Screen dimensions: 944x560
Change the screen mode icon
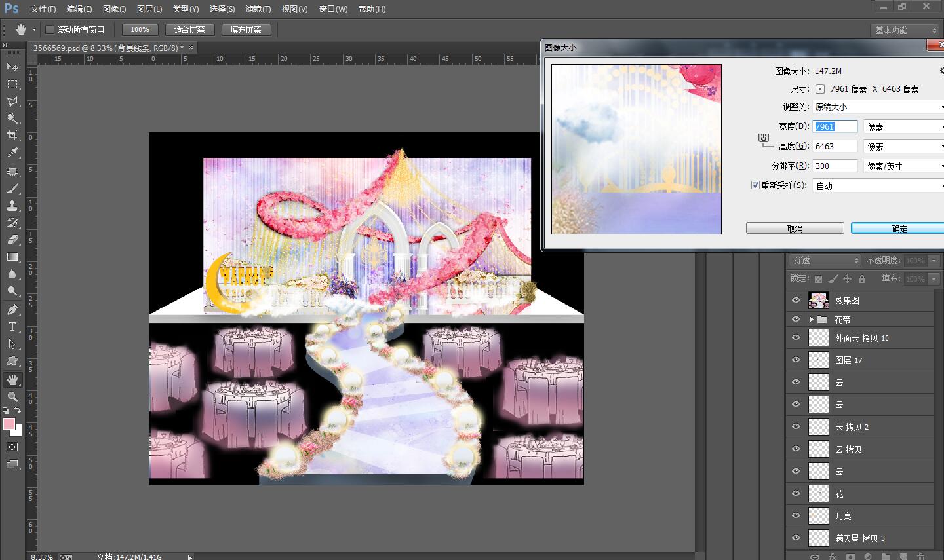[x=12, y=464]
